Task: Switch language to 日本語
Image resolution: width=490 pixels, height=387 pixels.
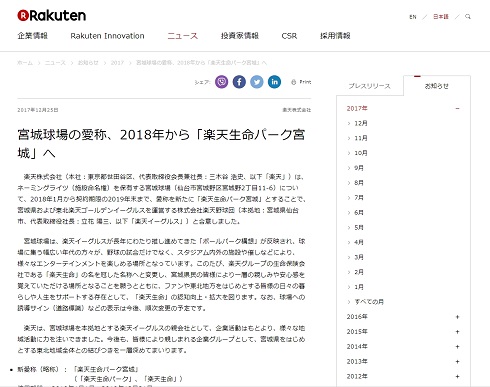Action: 441,17
